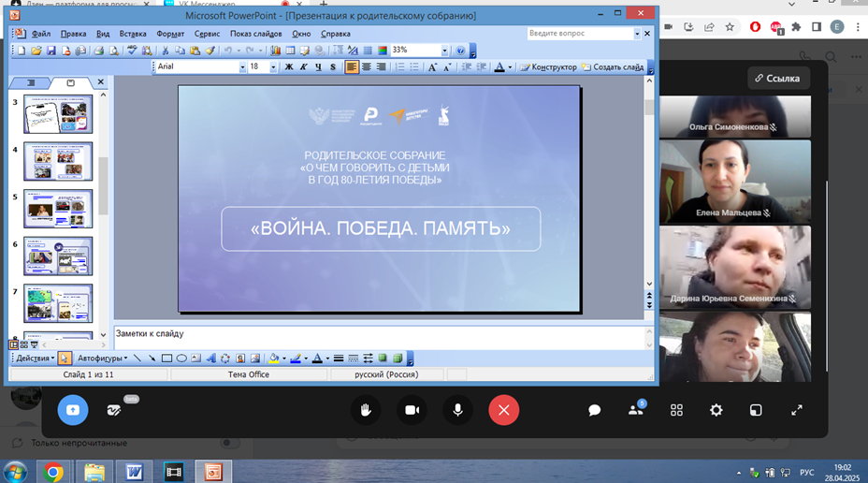Open the font size 18 dropdown
The height and width of the screenshot is (483, 868).
[x=273, y=67]
